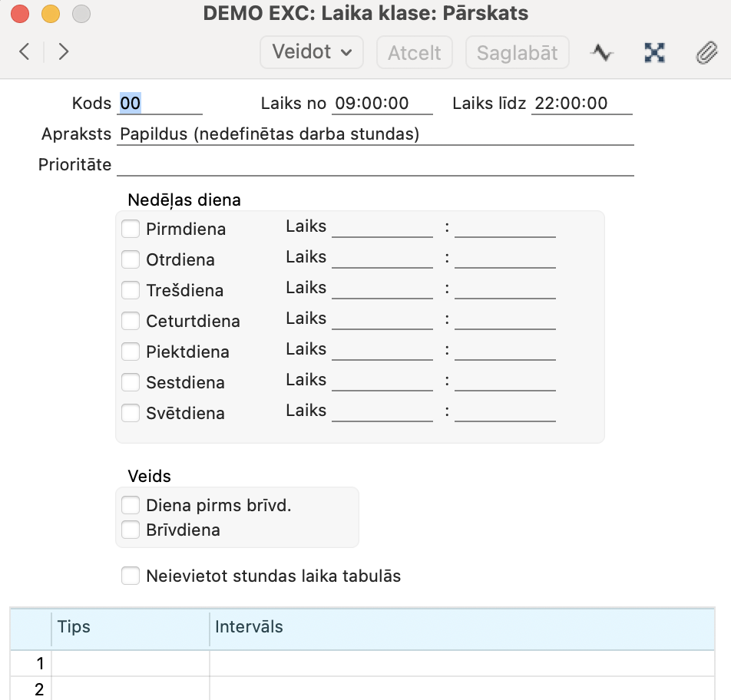
Task: Enable the Pirmdiena checkbox
Action: (x=131, y=229)
